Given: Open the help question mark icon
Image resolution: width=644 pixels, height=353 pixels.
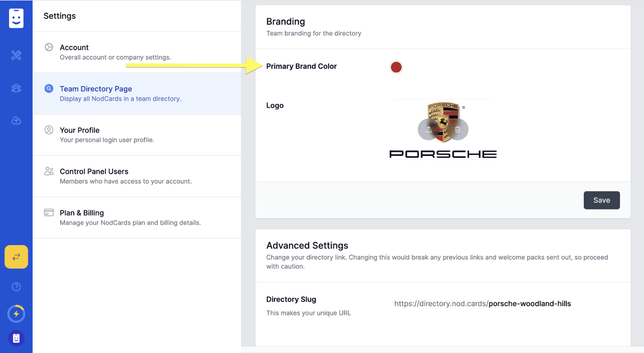Looking at the screenshot, I should [x=16, y=287].
